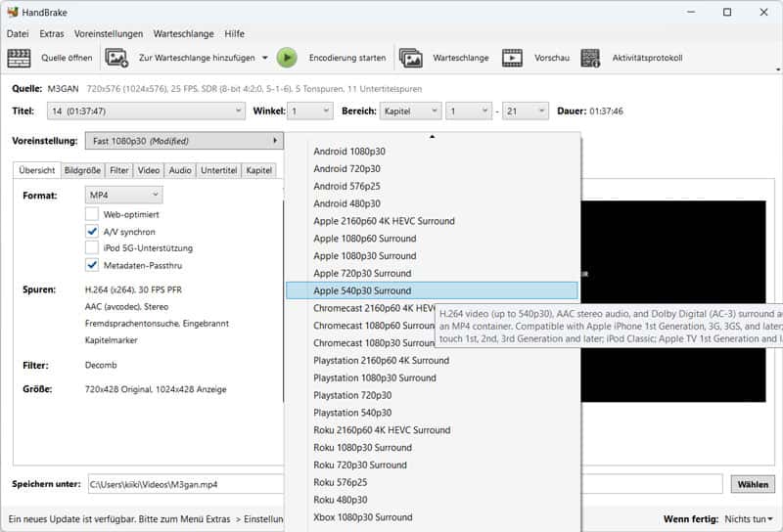Select Roku 576p25 preset
The width and height of the screenshot is (783, 532).
(x=432, y=482)
